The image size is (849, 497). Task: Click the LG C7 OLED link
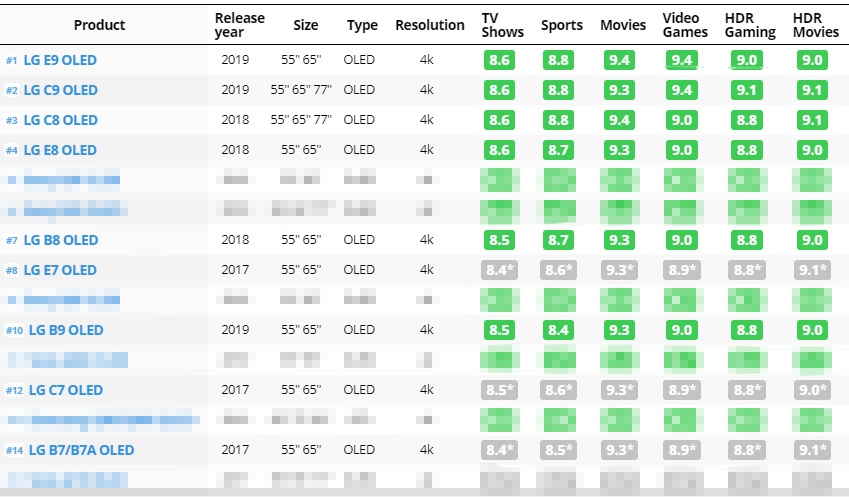coord(66,390)
